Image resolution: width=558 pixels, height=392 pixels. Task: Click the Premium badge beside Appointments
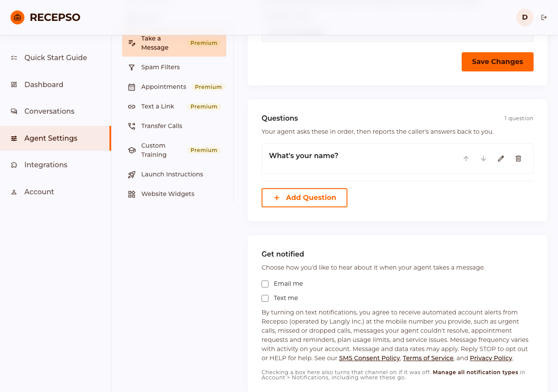208,87
